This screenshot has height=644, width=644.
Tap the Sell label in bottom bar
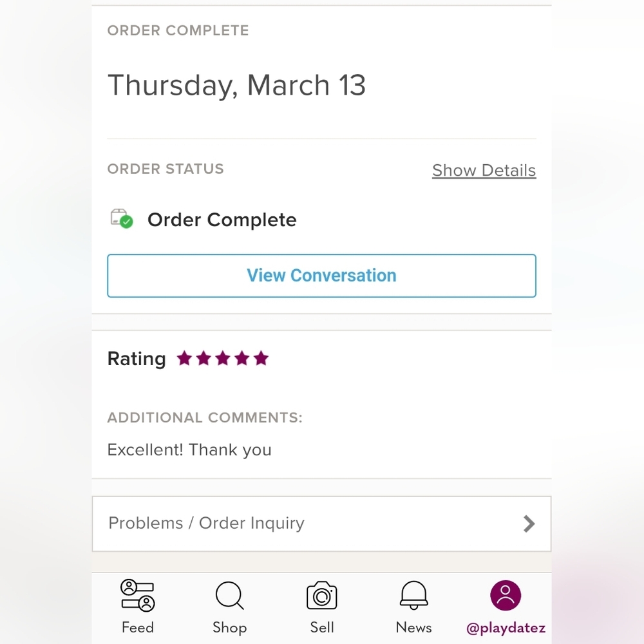[321, 627]
